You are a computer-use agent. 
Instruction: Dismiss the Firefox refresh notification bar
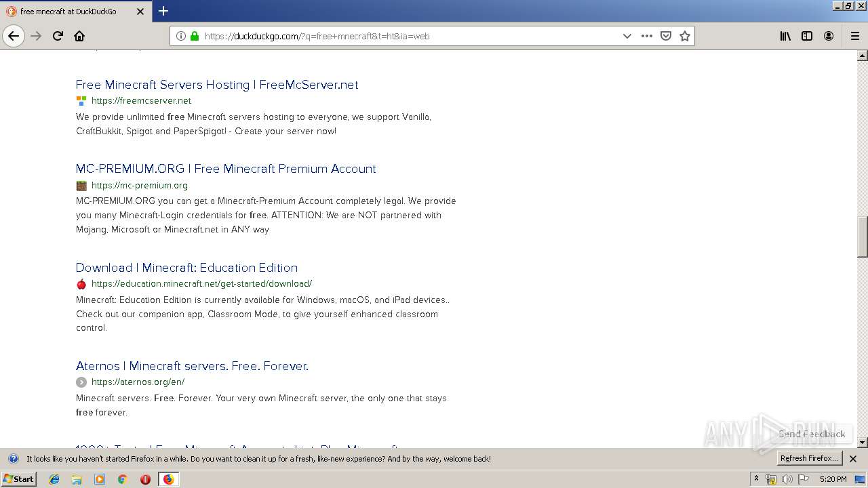[853, 459]
